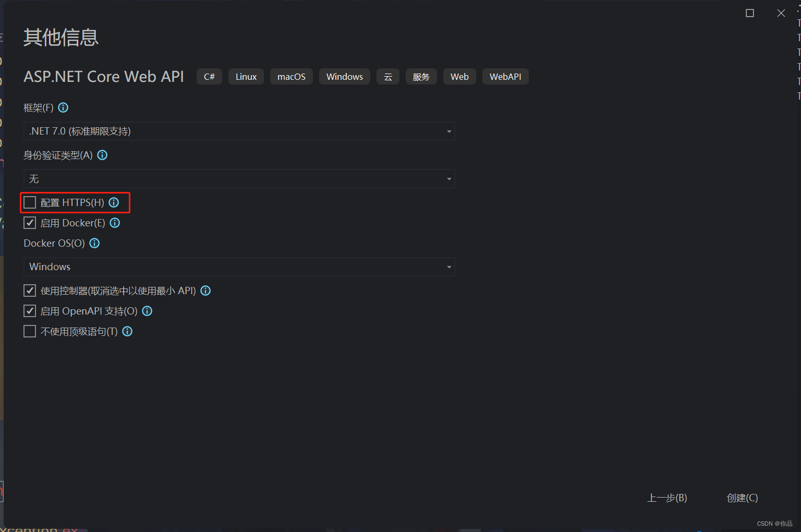Click the 上一步(B) button
The image size is (801, 532).
[x=667, y=498]
